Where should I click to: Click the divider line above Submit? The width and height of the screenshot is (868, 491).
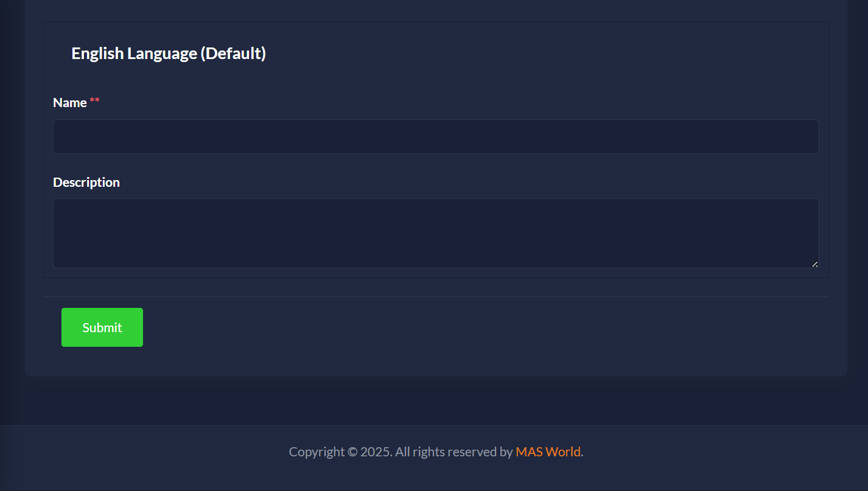click(436, 296)
